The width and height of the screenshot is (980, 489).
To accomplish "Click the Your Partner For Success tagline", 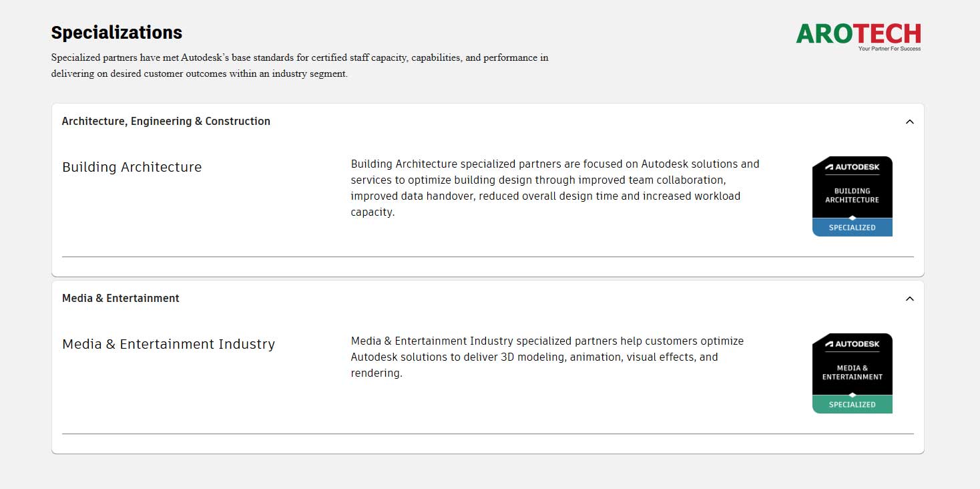I will tap(889, 49).
